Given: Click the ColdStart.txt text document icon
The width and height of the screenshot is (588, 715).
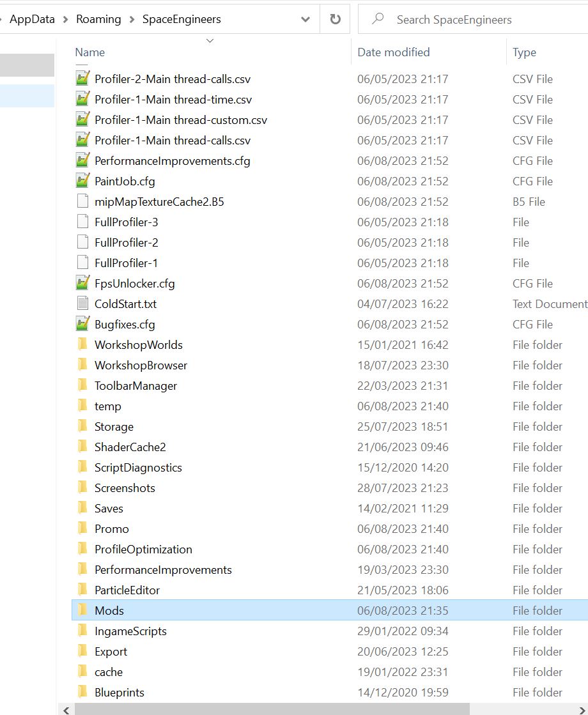Looking at the screenshot, I should click(x=82, y=304).
